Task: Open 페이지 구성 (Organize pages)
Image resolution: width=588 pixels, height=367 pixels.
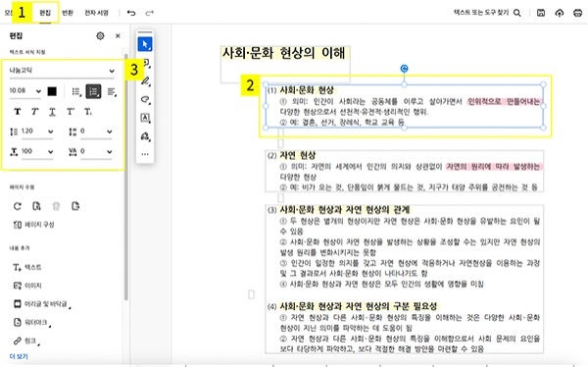Action: [34, 225]
